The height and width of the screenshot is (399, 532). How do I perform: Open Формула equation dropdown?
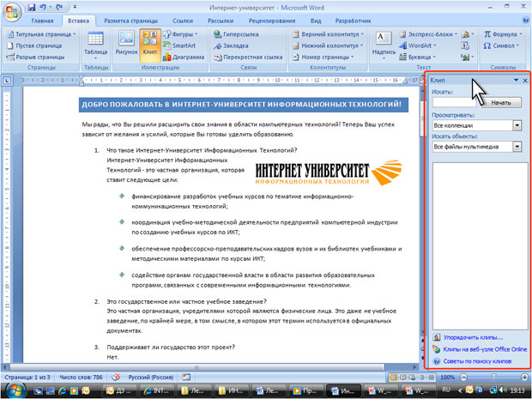click(x=503, y=34)
